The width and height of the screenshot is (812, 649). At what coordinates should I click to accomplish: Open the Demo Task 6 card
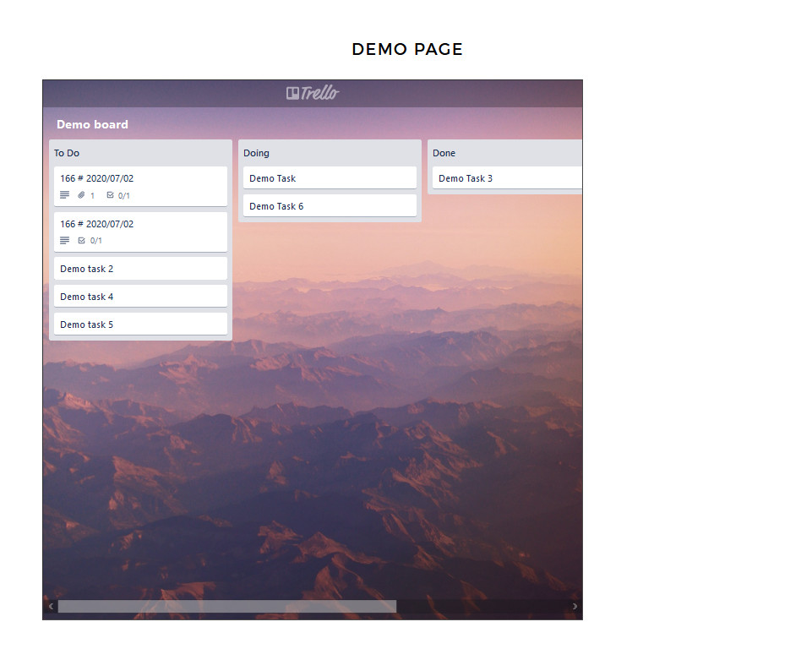coord(330,206)
